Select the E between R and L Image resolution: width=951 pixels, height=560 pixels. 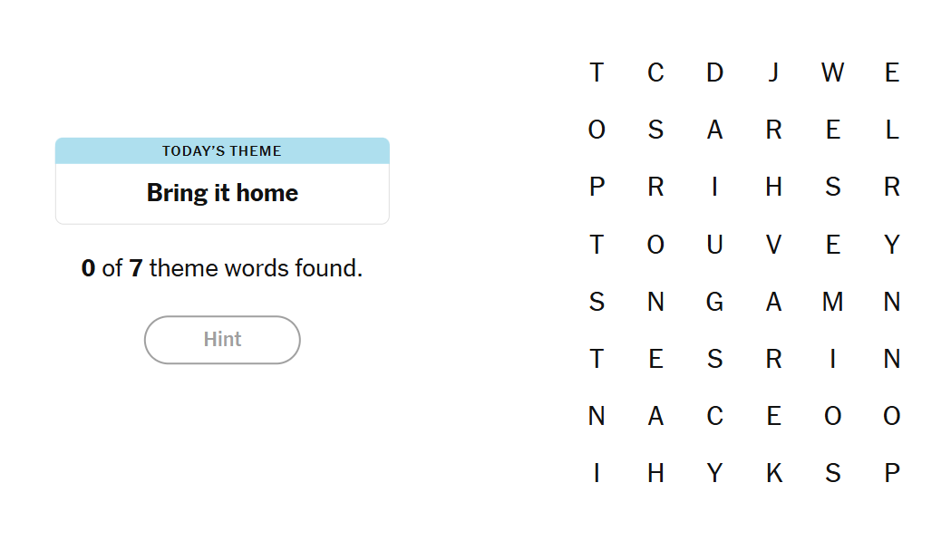pyautogui.click(x=832, y=130)
